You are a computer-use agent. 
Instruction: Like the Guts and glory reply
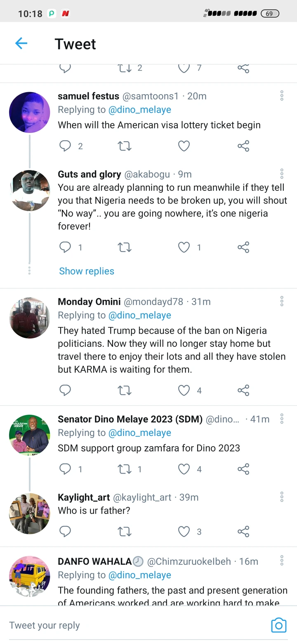click(184, 247)
